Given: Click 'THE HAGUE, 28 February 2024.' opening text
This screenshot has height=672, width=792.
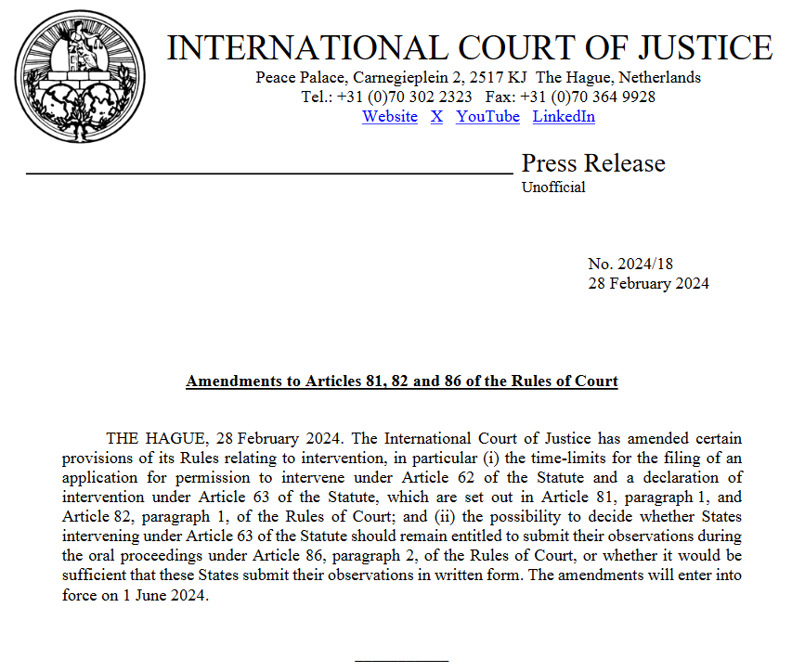Looking at the screenshot, I should pos(225,438).
